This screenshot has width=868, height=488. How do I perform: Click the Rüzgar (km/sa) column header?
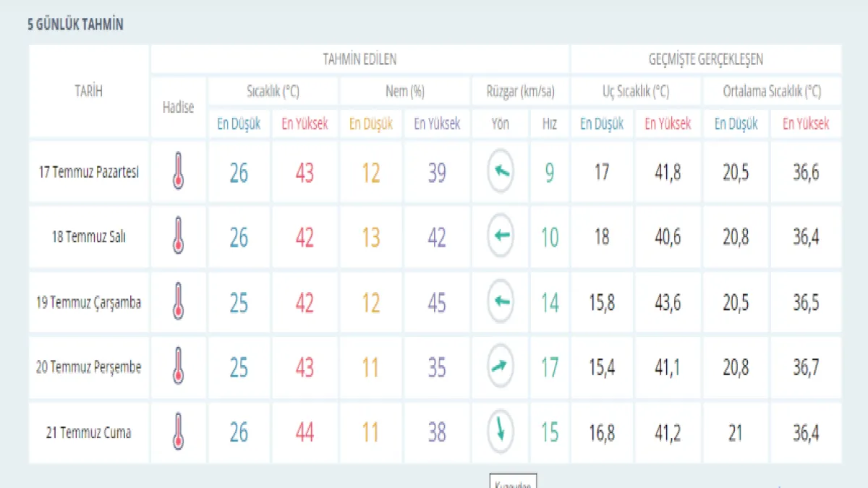[520, 92]
